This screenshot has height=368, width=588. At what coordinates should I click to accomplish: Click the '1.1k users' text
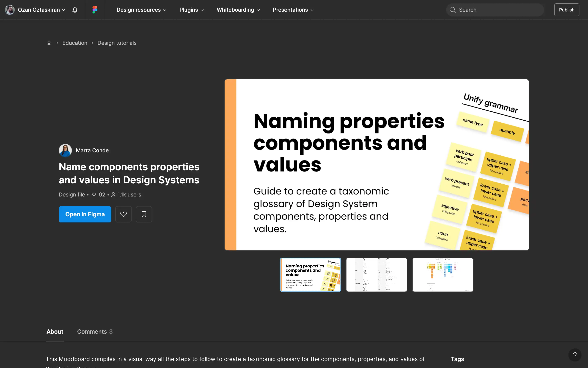tap(129, 195)
